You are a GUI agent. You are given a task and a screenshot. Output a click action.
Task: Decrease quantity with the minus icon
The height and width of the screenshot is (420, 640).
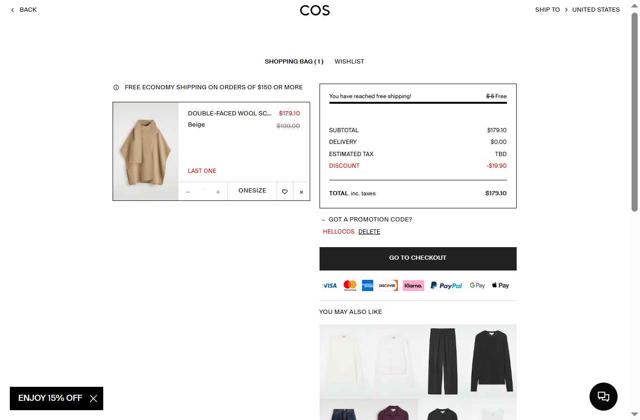click(188, 192)
